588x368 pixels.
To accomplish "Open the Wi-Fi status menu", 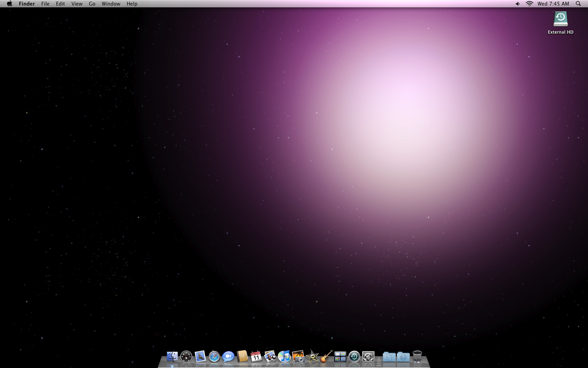I will click(529, 4).
